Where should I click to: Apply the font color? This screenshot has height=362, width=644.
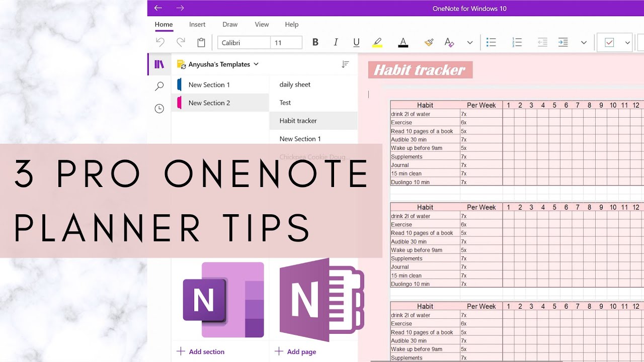pos(403,43)
